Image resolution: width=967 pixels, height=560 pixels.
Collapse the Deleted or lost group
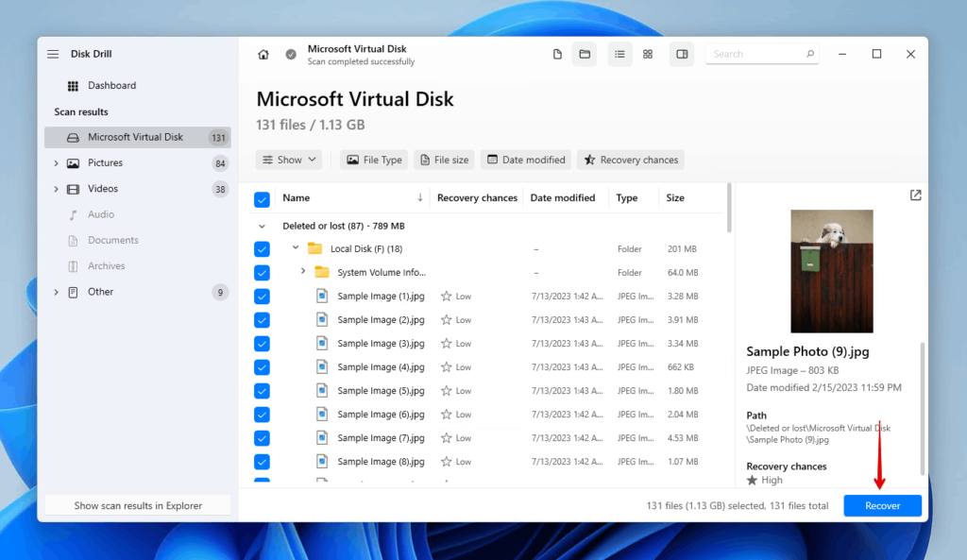(x=262, y=226)
